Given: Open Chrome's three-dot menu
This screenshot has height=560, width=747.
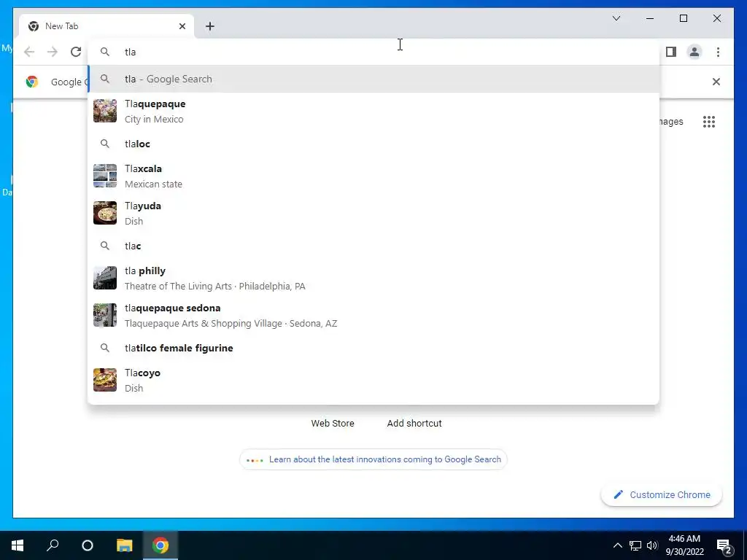Looking at the screenshot, I should click(718, 52).
